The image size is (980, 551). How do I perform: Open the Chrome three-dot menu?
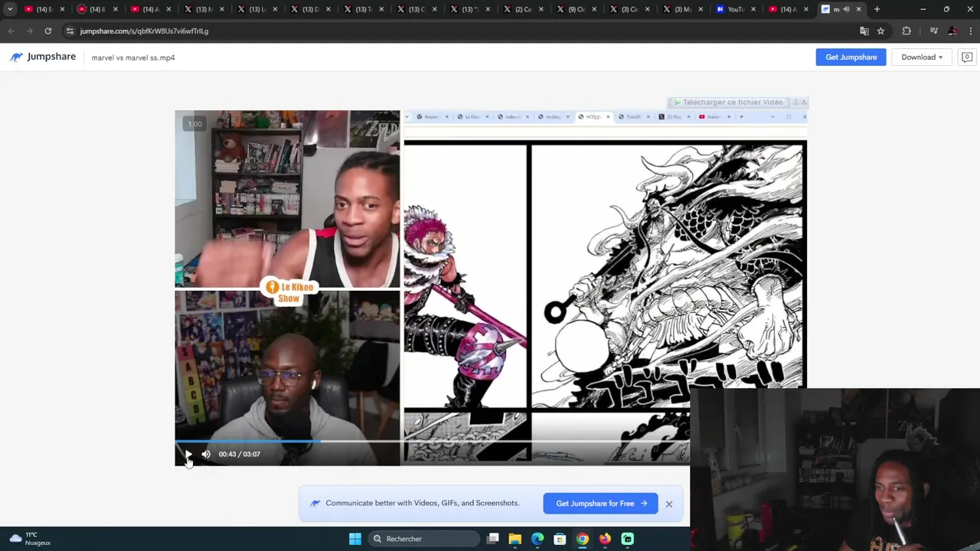click(x=971, y=31)
